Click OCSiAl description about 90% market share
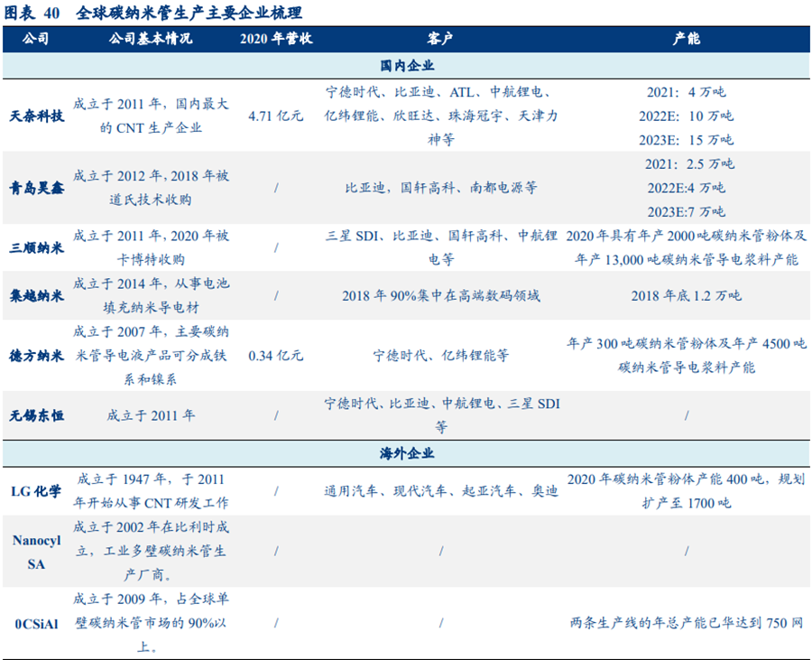Image resolution: width=812 pixels, height=660 pixels. [x=151, y=623]
